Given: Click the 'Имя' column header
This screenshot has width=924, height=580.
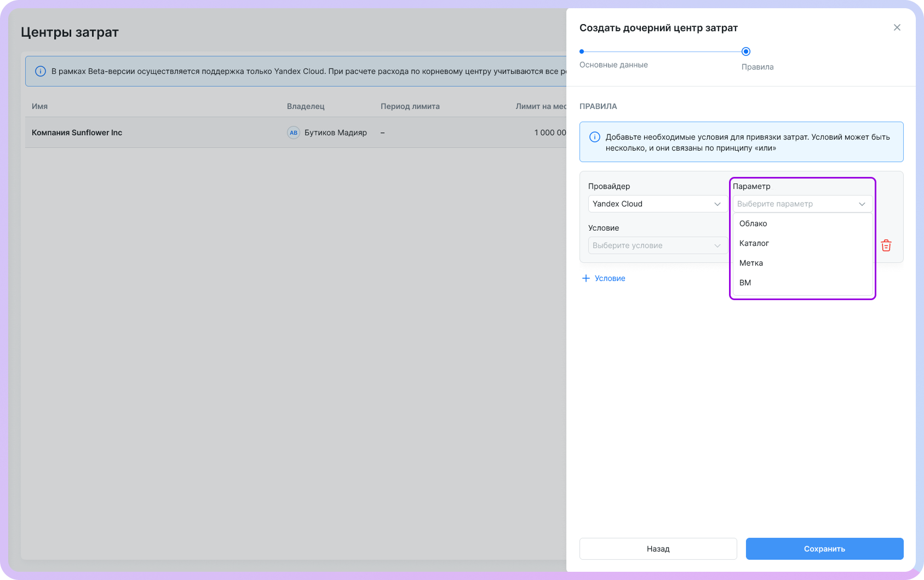Looking at the screenshot, I should pyautogui.click(x=39, y=106).
